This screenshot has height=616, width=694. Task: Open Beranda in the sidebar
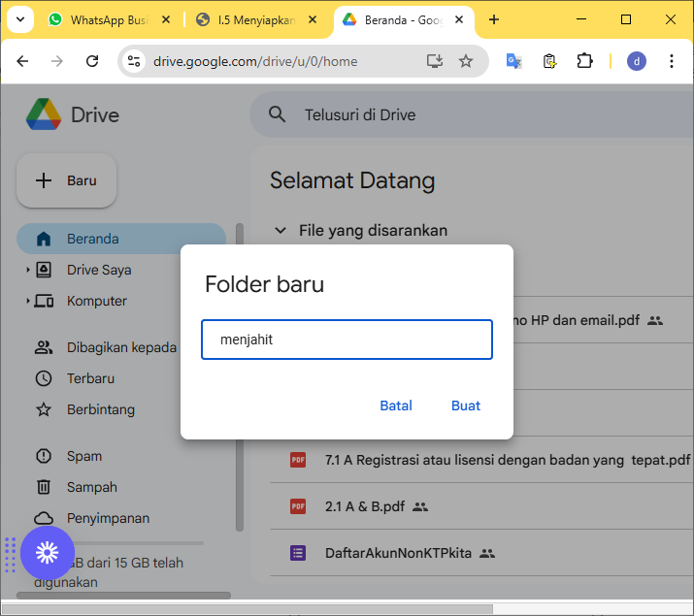[92, 239]
